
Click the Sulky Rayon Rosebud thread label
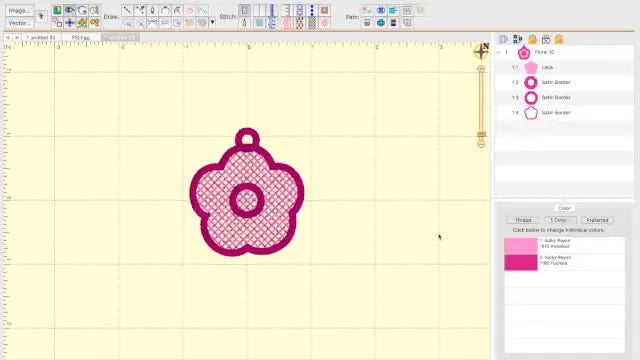555,244
